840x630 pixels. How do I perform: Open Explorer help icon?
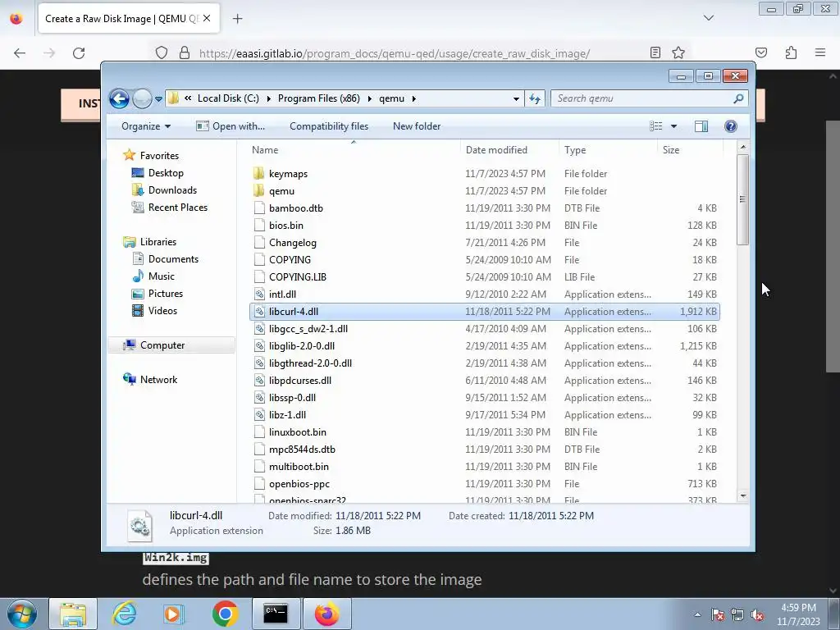click(x=731, y=126)
